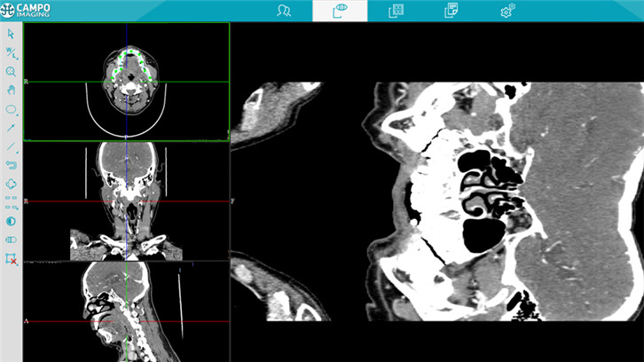Screen dimensions: 644x362
Task: Pick the ellipse ROI tool
Action: click(x=11, y=109)
